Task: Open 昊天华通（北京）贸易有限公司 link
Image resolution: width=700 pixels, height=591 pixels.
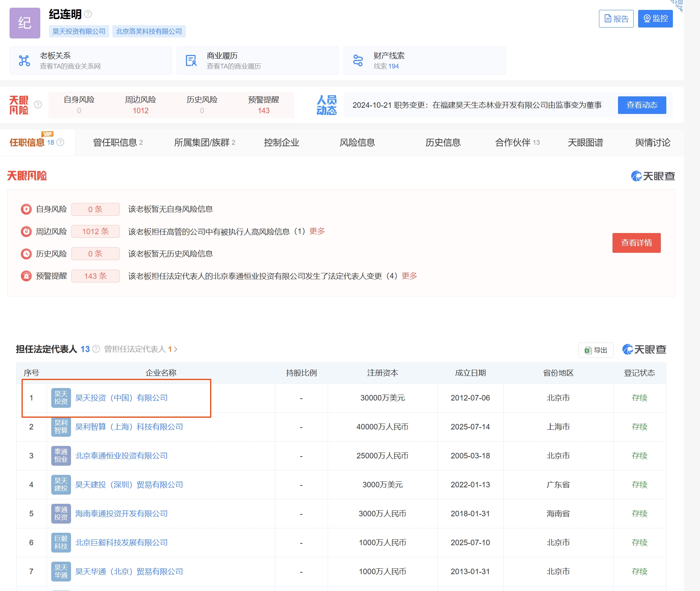Action: coord(129,572)
